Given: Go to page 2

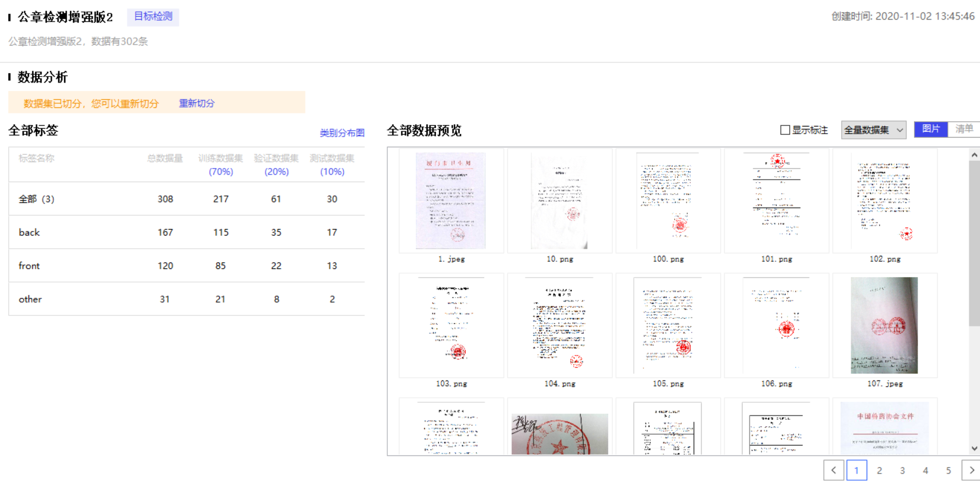Looking at the screenshot, I should 880,470.
